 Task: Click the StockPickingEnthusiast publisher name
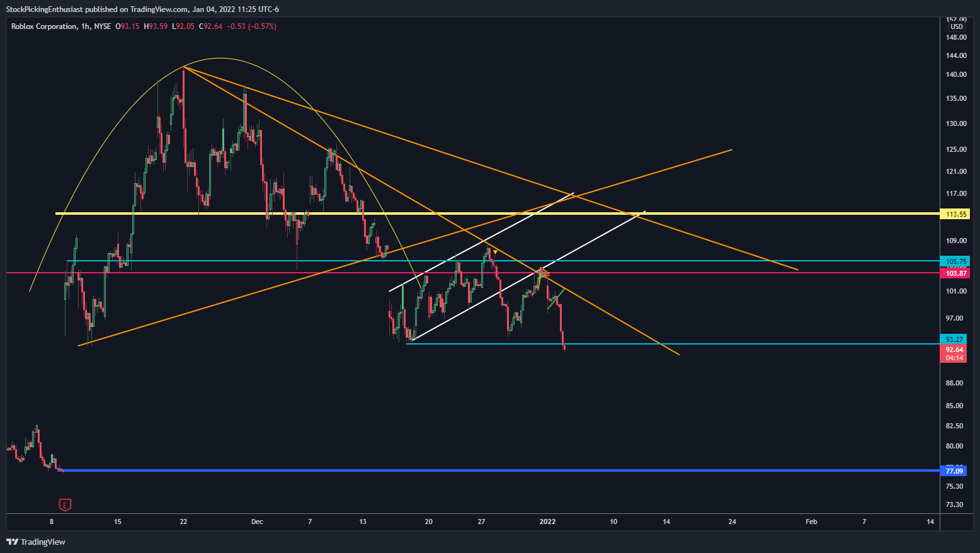(44, 9)
